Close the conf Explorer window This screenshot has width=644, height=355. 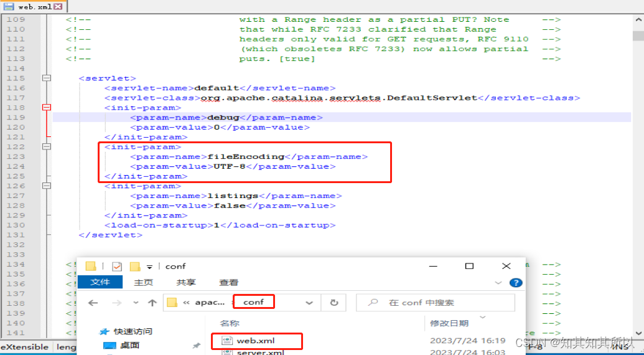(x=506, y=267)
